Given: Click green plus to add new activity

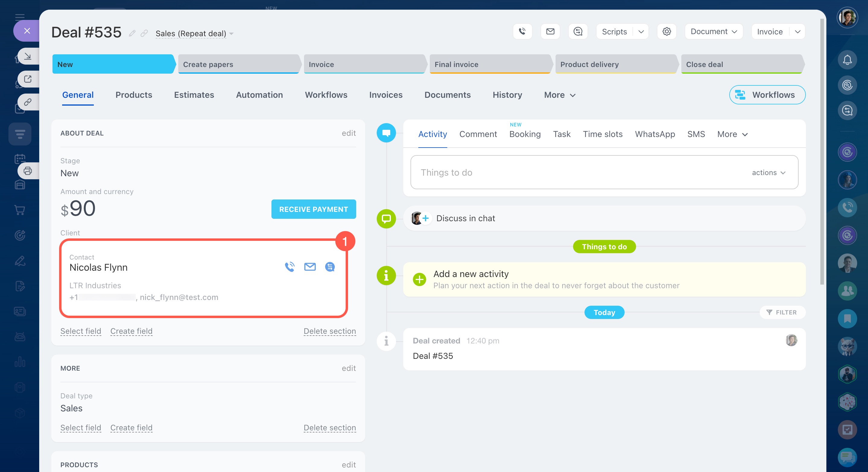Looking at the screenshot, I should tap(419, 279).
